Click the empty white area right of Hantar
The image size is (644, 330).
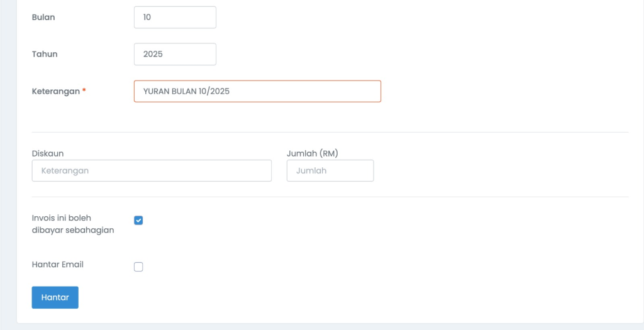[x=314, y=297]
